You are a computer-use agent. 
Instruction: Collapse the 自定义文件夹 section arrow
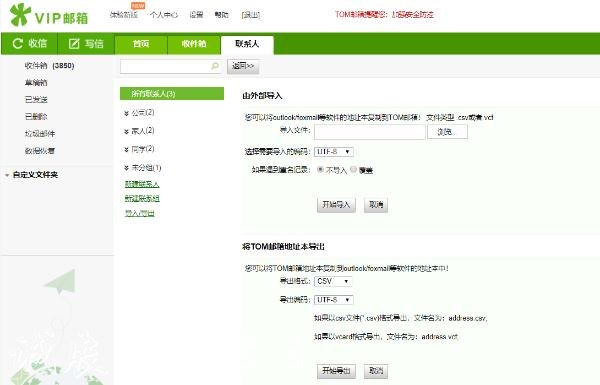click(7, 175)
